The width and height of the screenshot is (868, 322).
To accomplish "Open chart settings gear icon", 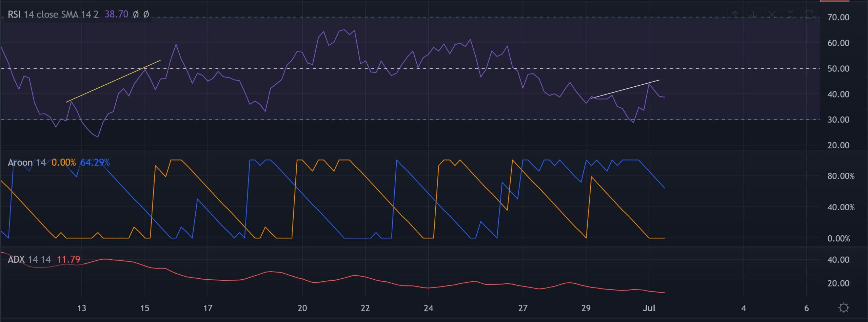I will pos(843,308).
